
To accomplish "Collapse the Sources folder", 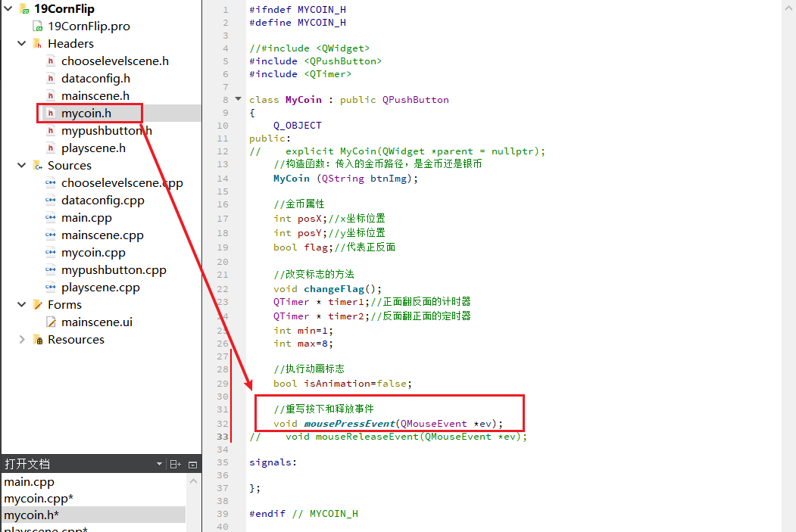I will pyautogui.click(x=21, y=165).
